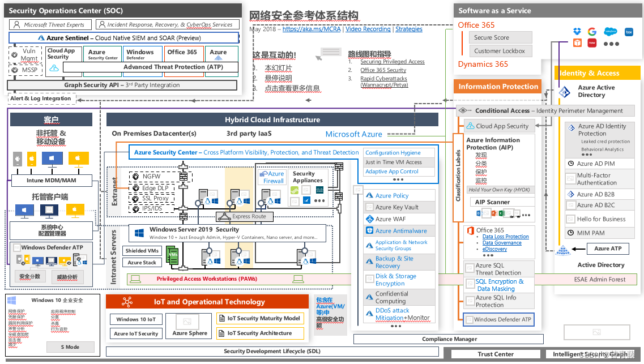Image resolution: width=644 pixels, height=364 pixels.
Task: Open the Strategies link
Action: [409, 29]
